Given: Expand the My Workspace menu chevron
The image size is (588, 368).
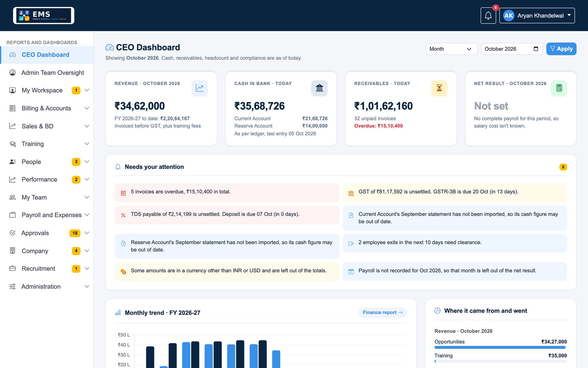Looking at the screenshot, I should coord(87,90).
